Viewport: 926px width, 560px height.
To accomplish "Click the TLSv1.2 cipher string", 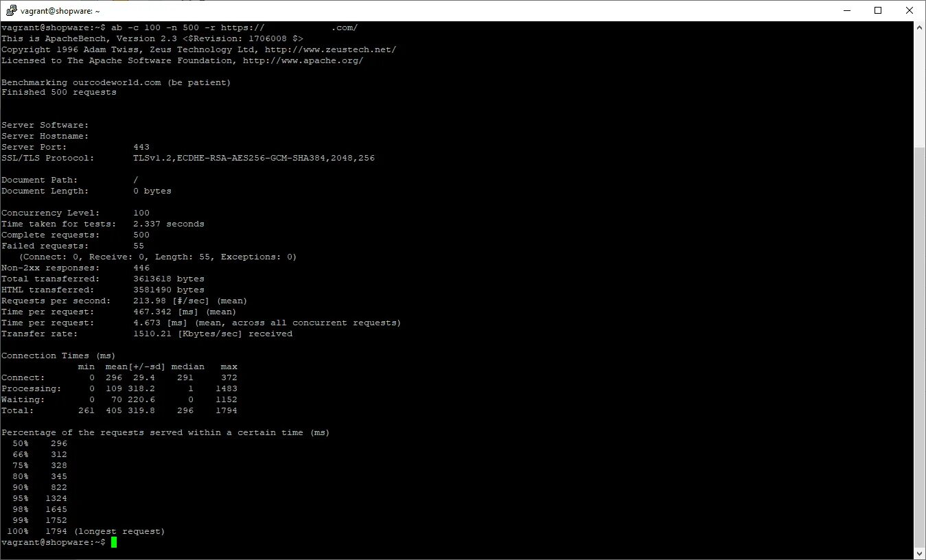I will [254, 158].
